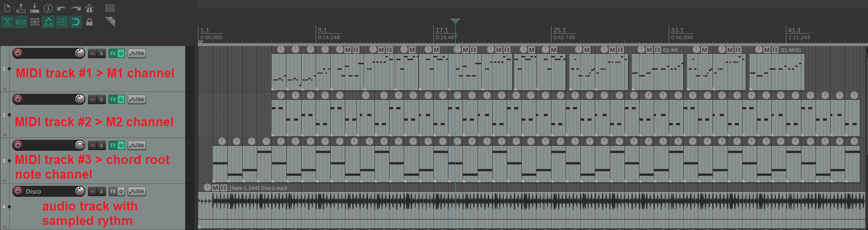Open FX window for Disco track
Screen dimensions: 868x230
coord(113,191)
